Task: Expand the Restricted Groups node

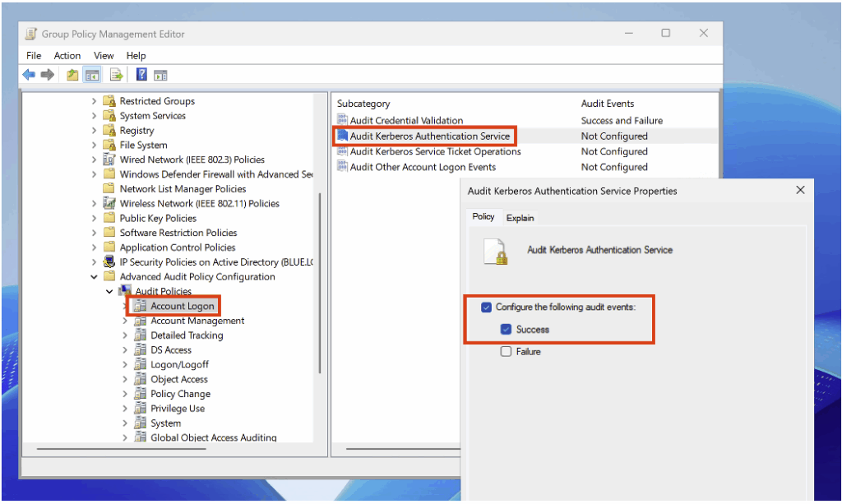Action: [x=94, y=101]
